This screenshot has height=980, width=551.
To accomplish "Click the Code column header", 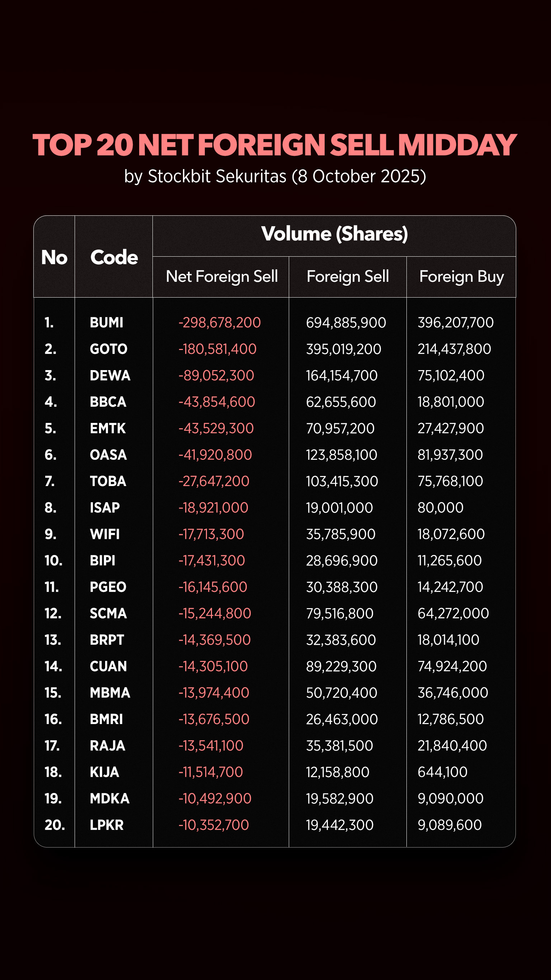I will tap(114, 257).
